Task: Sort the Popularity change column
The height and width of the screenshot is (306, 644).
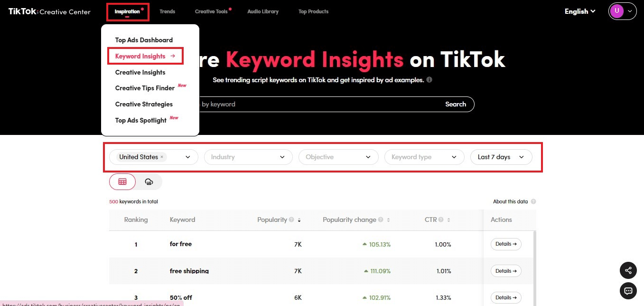Action: pos(388,220)
